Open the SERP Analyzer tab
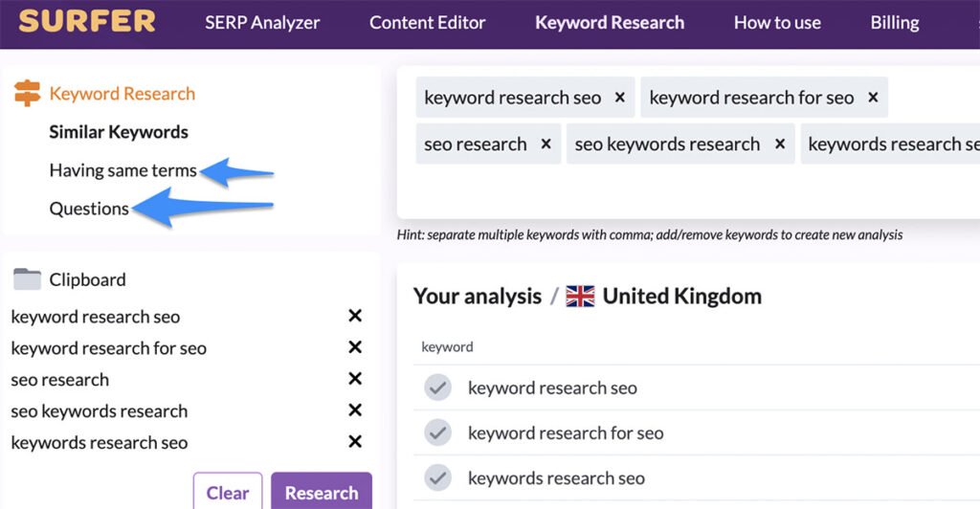Screen dimensions: 980x509 pos(262,22)
